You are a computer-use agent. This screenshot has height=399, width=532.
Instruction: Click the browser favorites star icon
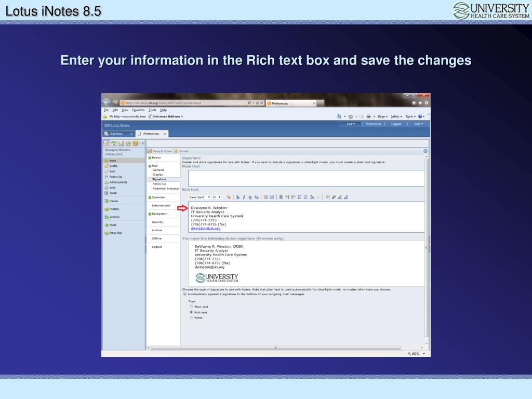pyautogui.click(x=420, y=103)
